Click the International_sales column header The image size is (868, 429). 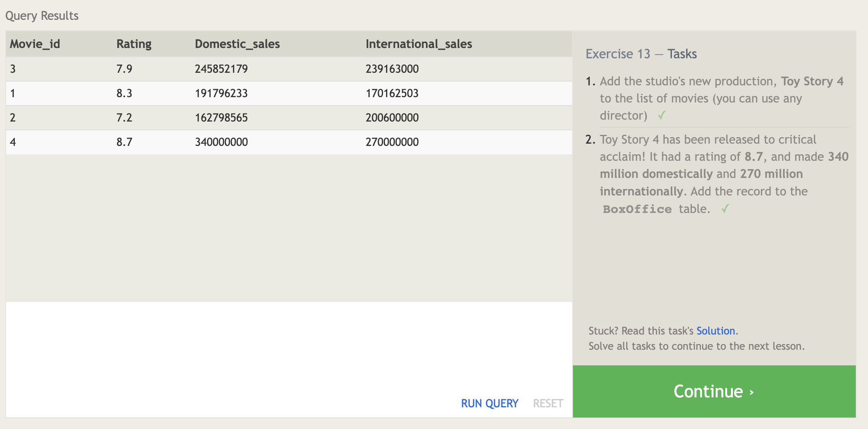418,44
